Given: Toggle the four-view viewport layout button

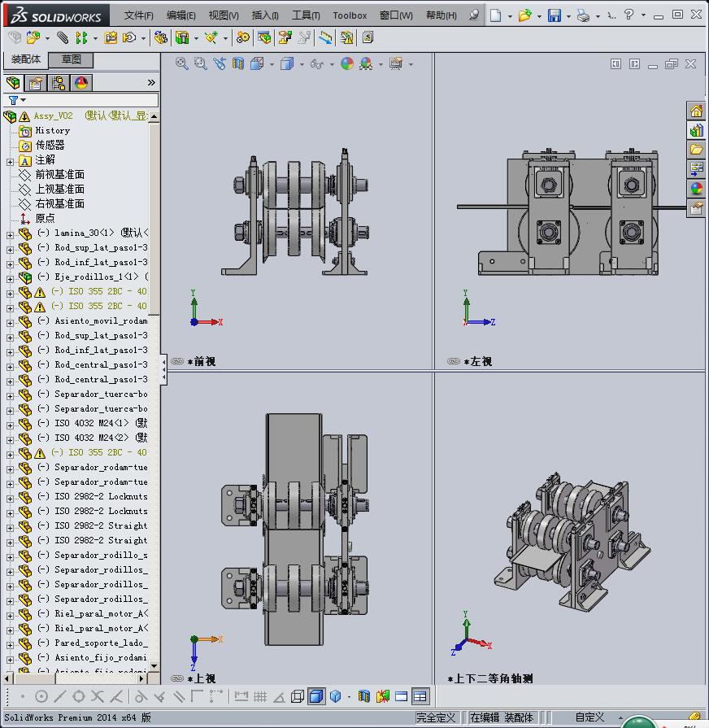Looking at the screenshot, I should tap(420, 696).
